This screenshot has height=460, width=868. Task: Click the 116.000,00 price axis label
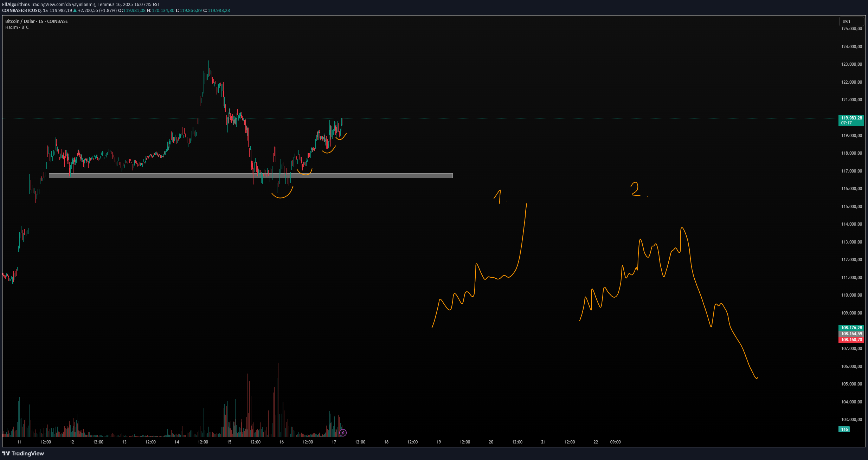851,189
